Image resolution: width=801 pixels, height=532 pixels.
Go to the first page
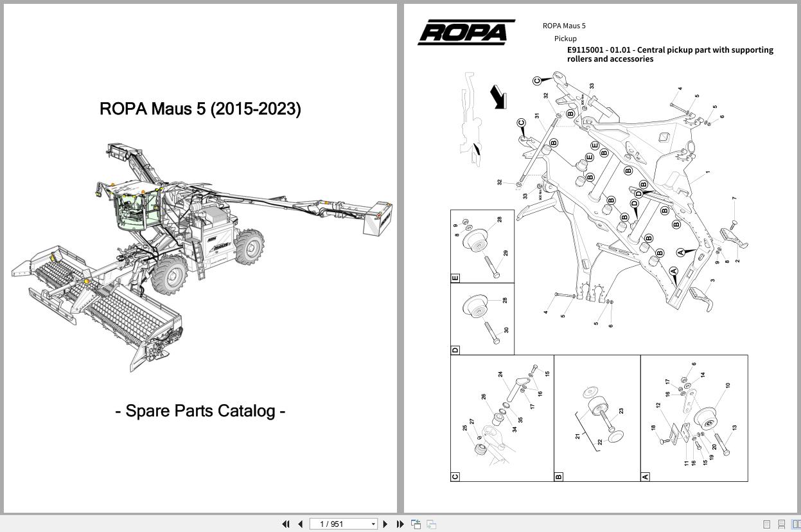pos(286,524)
